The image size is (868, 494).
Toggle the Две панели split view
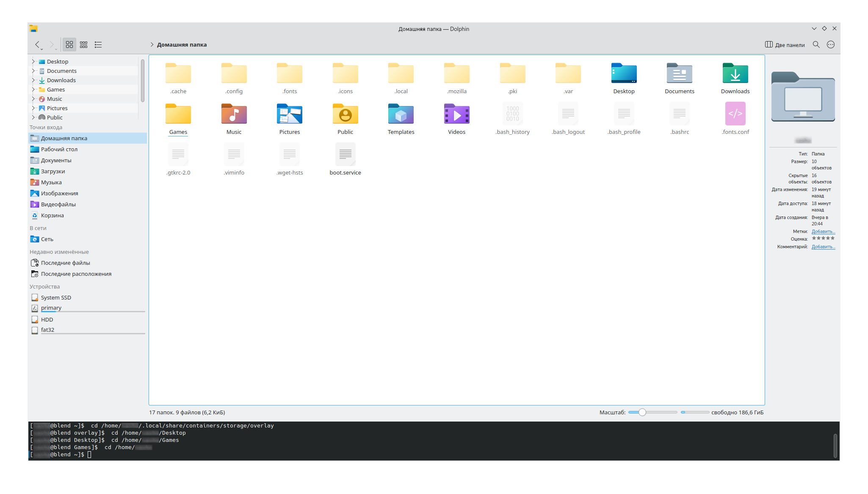click(x=785, y=44)
